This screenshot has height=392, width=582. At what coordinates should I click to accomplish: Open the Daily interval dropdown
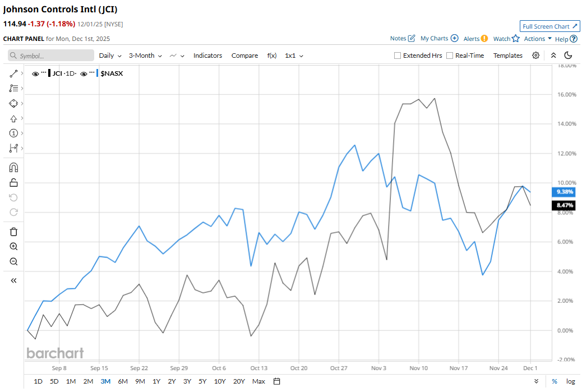click(x=110, y=56)
